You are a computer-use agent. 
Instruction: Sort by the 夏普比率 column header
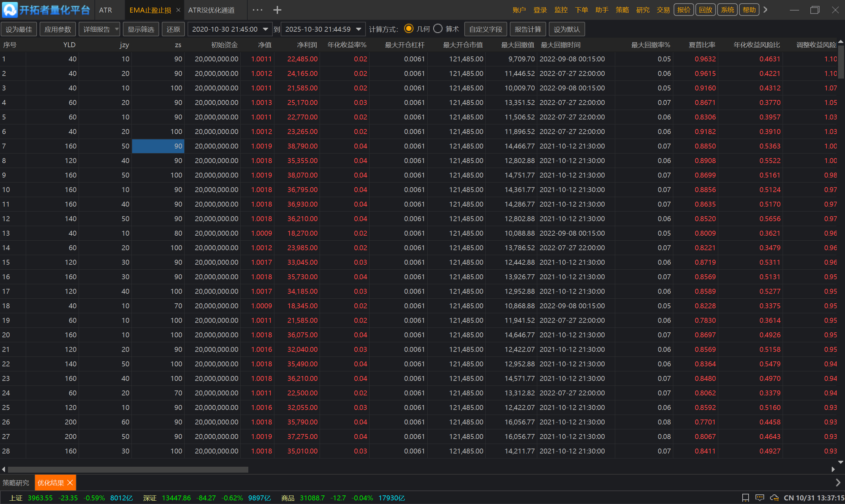pos(702,45)
